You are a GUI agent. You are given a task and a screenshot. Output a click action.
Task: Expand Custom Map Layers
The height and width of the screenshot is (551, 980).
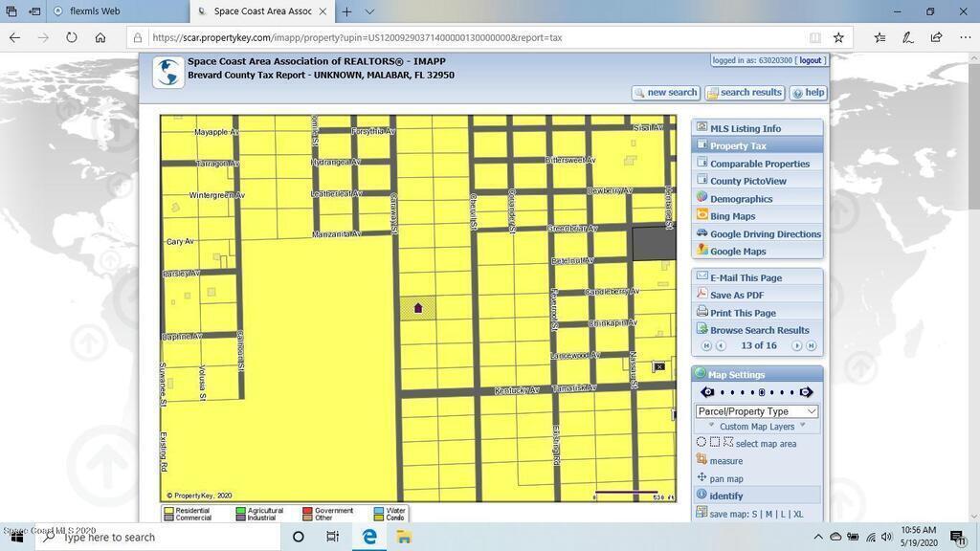pyautogui.click(x=756, y=427)
